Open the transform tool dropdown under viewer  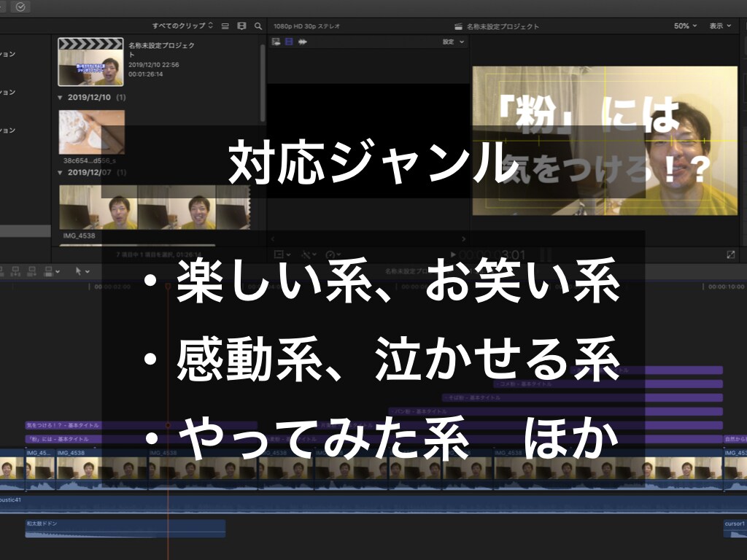282,254
